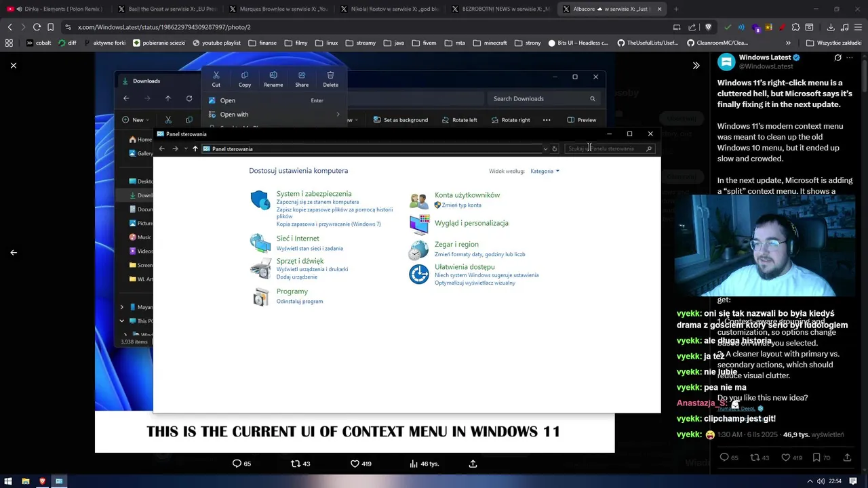Screen dimensions: 868x488
Task: Share tweet icon under the photo
Action: pos(473,464)
